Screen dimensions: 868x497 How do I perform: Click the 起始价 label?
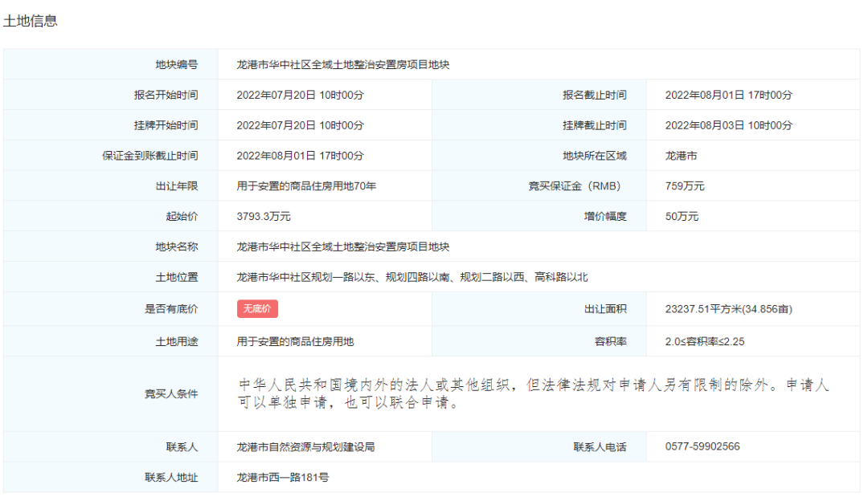(x=182, y=217)
